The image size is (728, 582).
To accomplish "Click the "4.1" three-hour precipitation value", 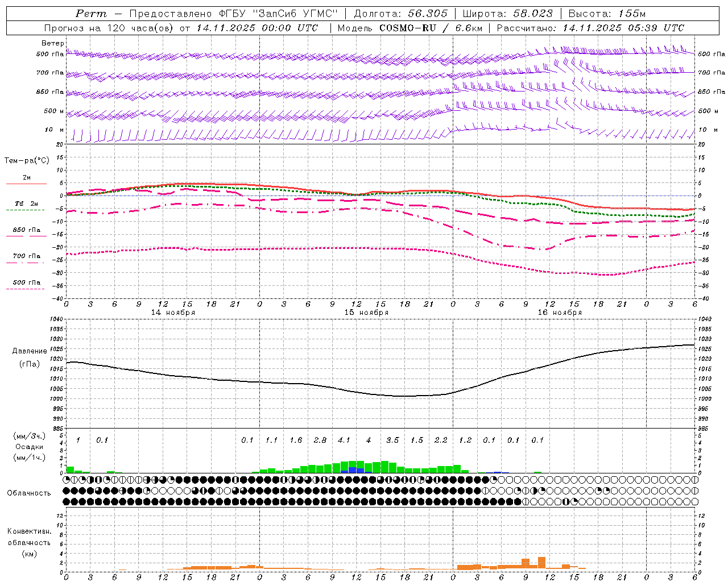I will [344, 440].
